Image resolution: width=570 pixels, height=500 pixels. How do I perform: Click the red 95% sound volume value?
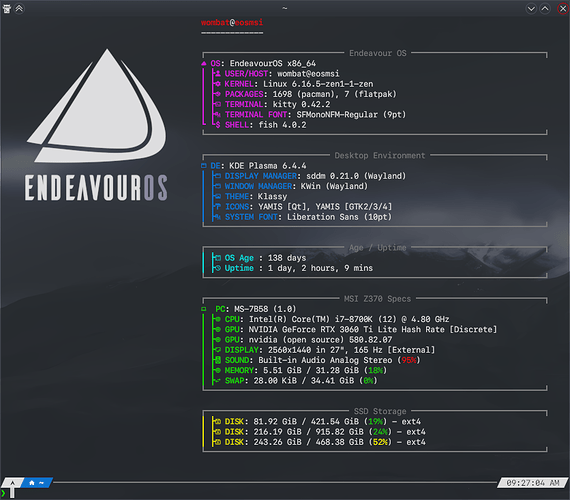(x=409, y=360)
